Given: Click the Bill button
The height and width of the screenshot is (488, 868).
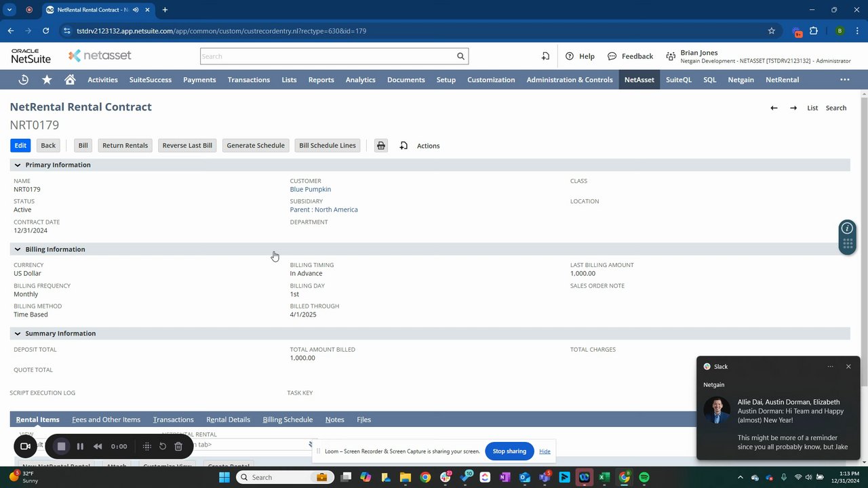Looking at the screenshot, I should pos(83,146).
